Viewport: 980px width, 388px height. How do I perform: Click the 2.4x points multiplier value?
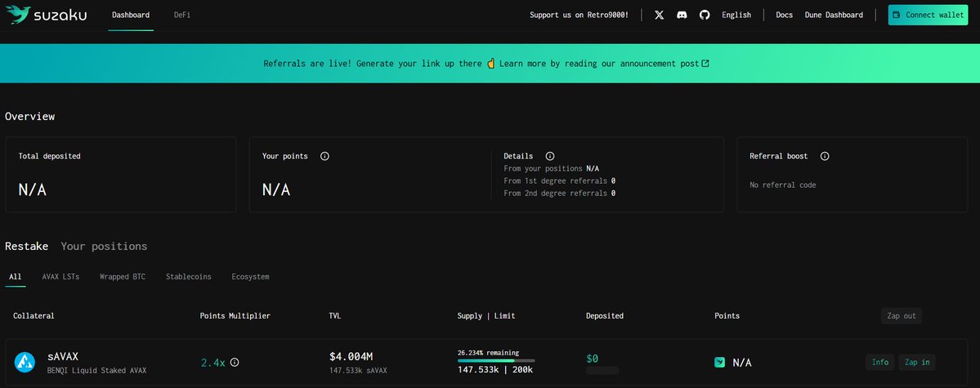(x=213, y=363)
